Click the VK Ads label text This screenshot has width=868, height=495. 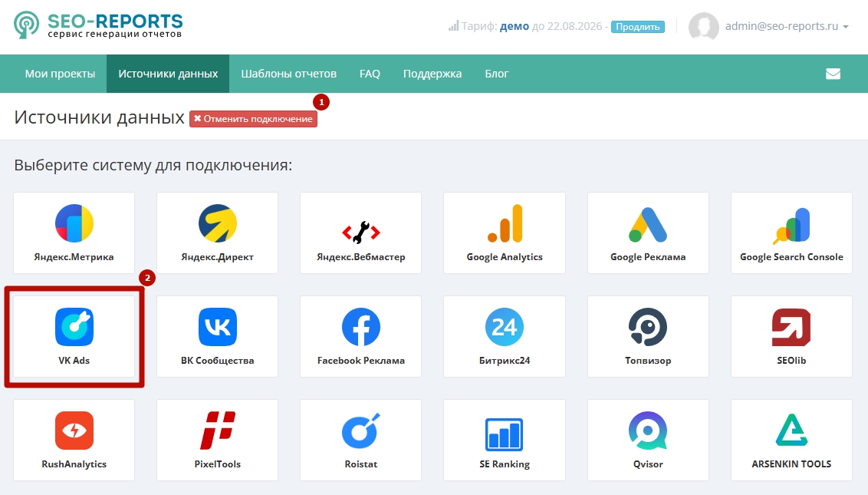(74, 360)
